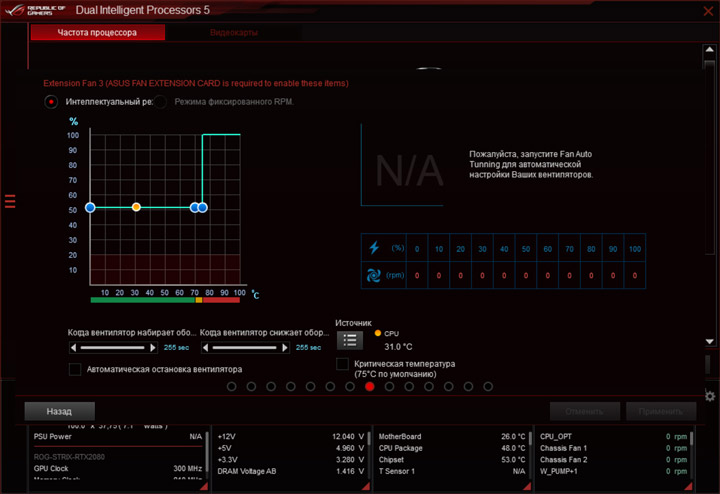The width and height of the screenshot is (720, 494).
Task: Select the Частота процессора tab
Action: (x=97, y=33)
